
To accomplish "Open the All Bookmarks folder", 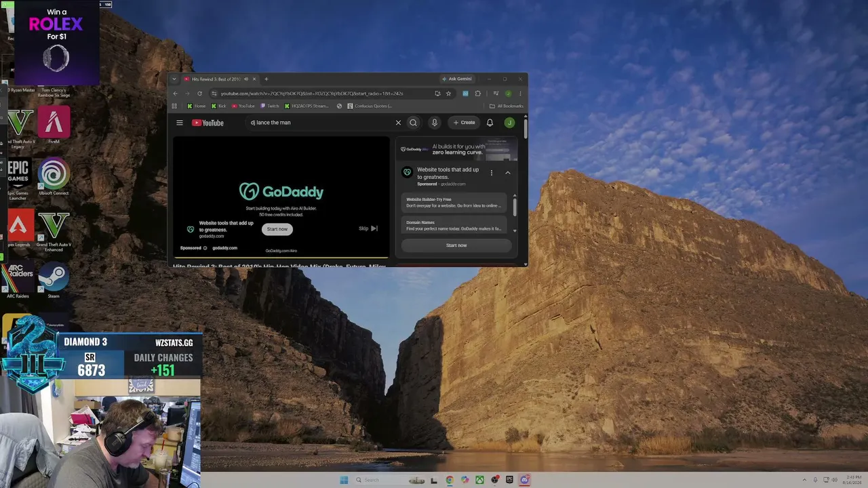I will point(507,106).
